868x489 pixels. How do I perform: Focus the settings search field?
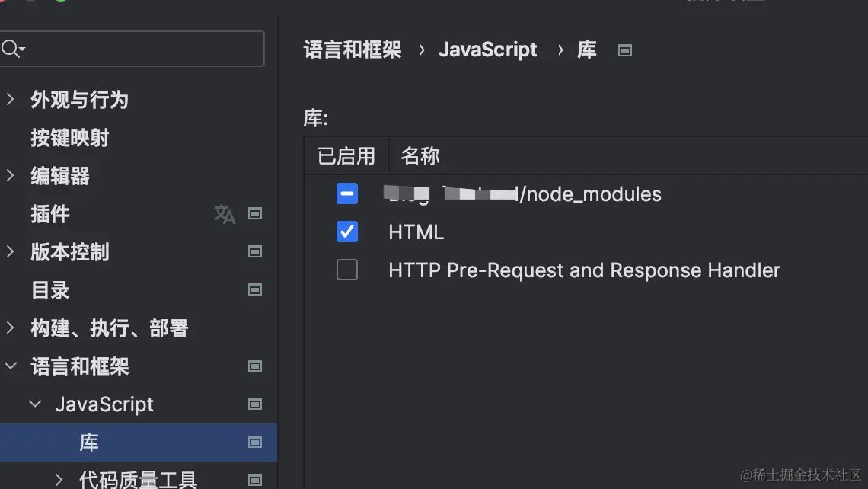(x=141, y=50)
